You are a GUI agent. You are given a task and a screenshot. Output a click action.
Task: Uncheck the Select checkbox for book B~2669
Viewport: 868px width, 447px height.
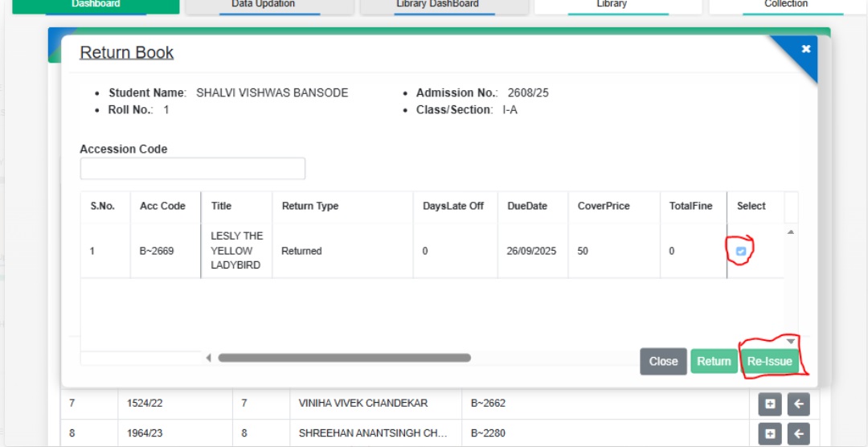point(741,252)
